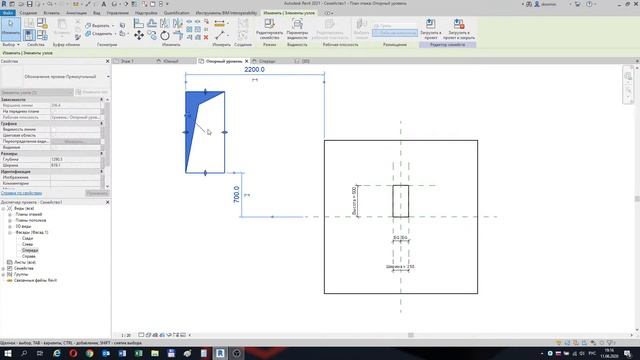Image resolution: width=640 pixels, height=360 pixels.
Task: Click the Copy tool in Modify panel
Action: pyautogui.click(x=152, y=36)
